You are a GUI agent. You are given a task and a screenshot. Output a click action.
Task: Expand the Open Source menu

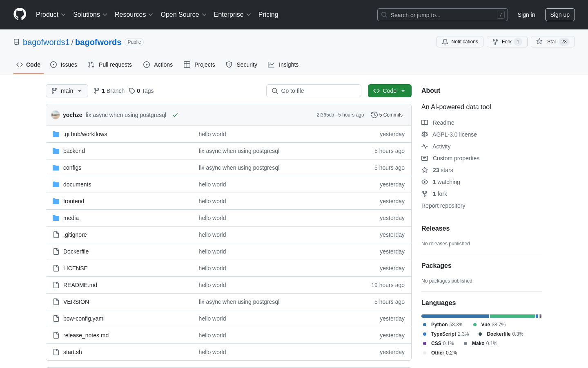tap(184, 14)
